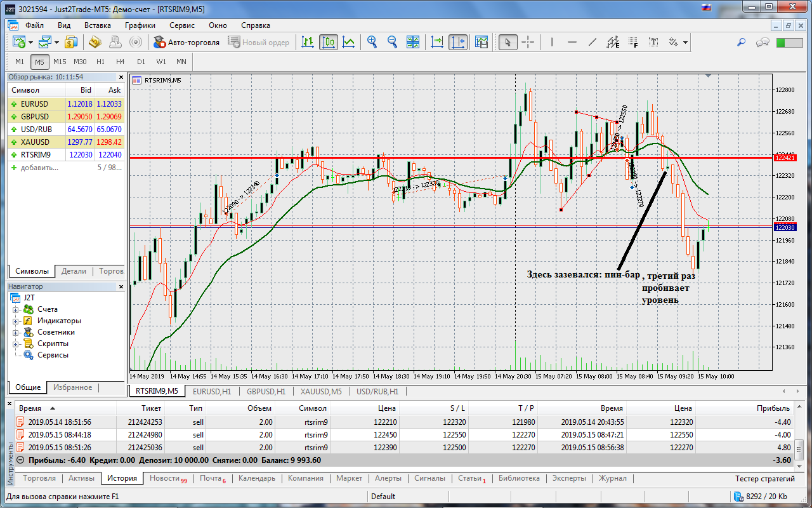The image size is (812, 508).
Task: Toggle the Авто-торговля button
Action: tap(187, 43)
